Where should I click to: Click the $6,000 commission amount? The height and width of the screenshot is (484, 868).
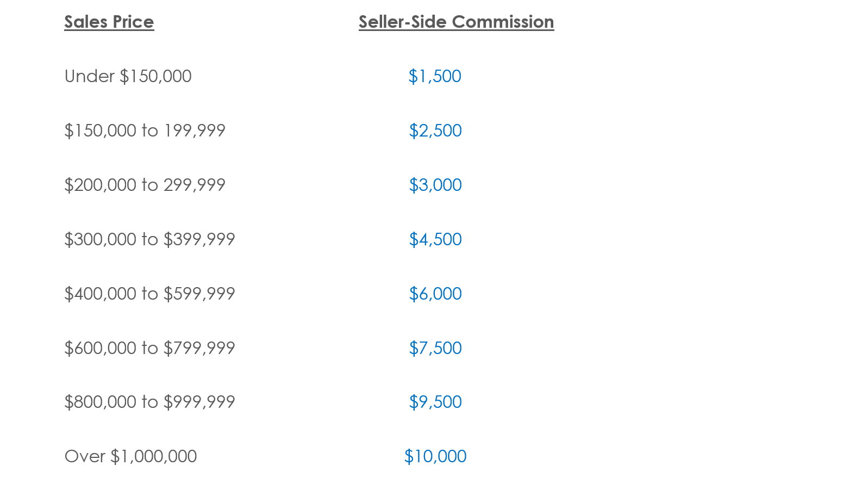pyautogui.click(x=435, y=294)
